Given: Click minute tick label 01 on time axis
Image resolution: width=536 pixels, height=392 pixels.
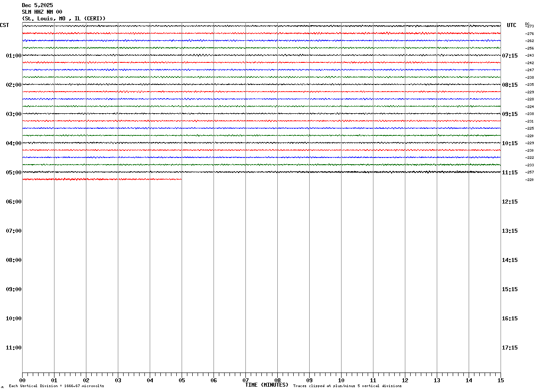Looking at the screenshot, I should coord(54,380).
